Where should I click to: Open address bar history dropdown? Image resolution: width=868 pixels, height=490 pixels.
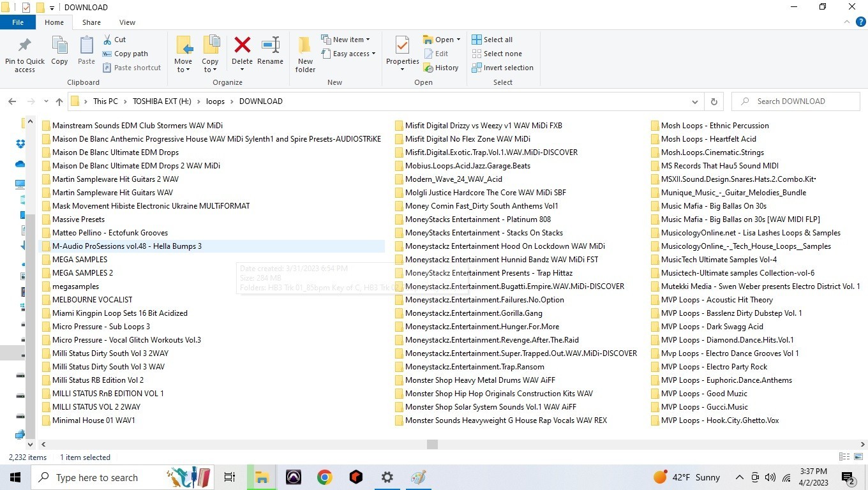(695, 101)
